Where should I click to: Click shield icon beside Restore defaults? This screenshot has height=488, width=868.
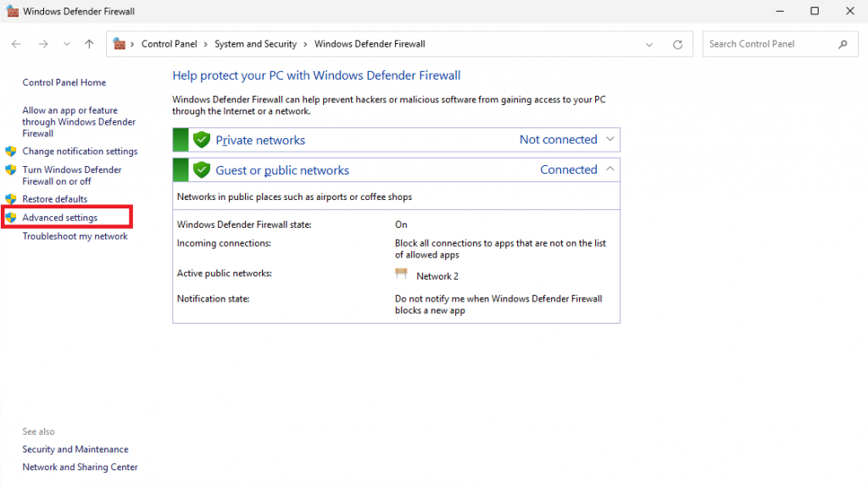[10, 198]
